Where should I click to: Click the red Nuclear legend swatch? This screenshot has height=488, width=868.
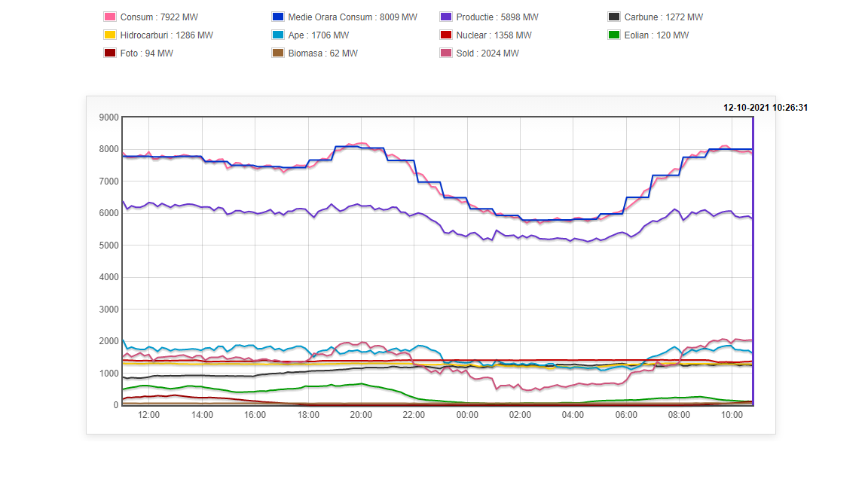[x=445, y=35]
